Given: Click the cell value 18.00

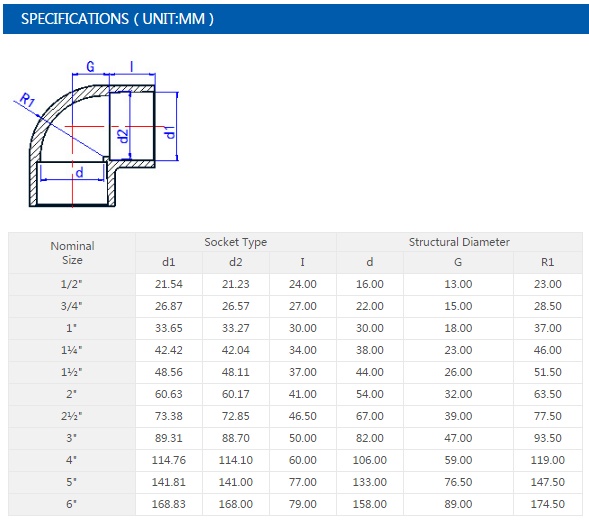Looking at the screenshot, I should pos(458,328).
